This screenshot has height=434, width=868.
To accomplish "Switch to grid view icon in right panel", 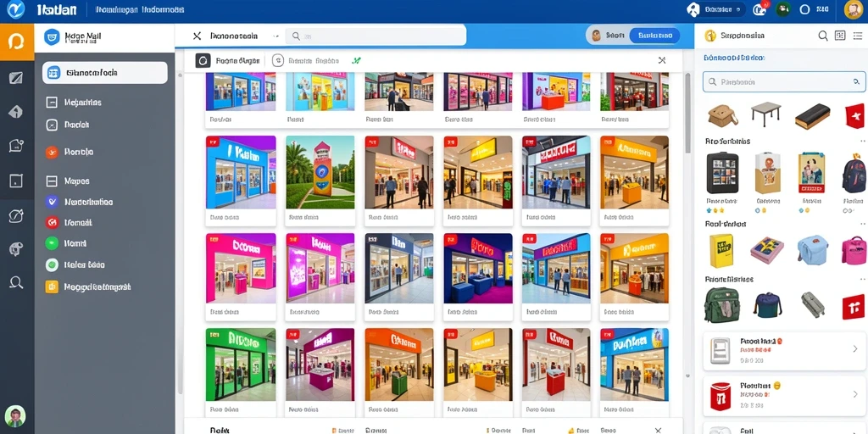I will (840, 36).
